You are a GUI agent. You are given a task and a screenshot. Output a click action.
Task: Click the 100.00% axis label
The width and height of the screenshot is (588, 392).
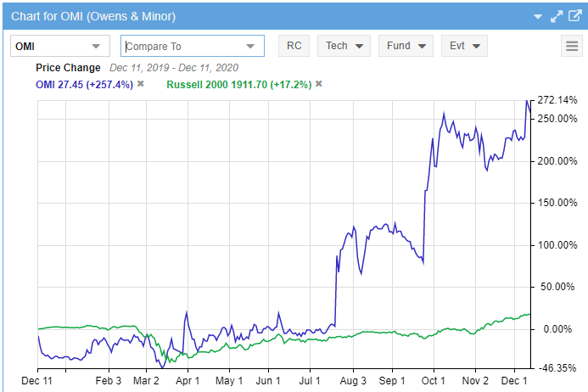(x=557, y=245)
